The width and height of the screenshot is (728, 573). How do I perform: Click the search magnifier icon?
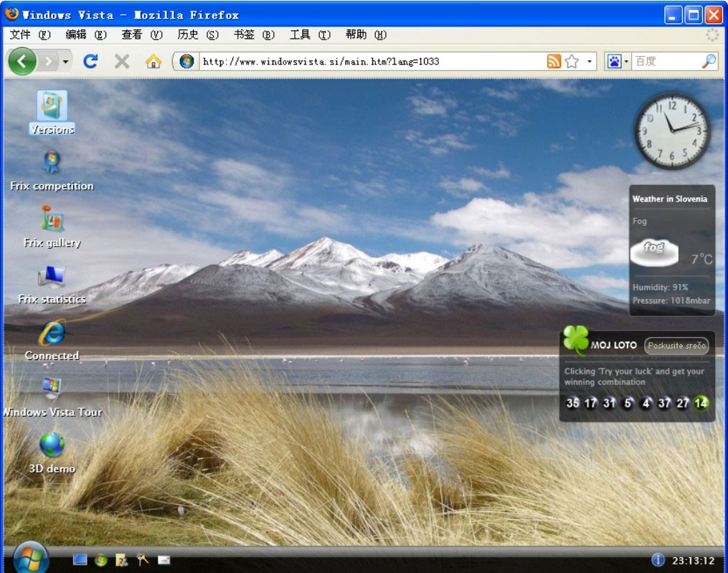click(x=709, y=61)
